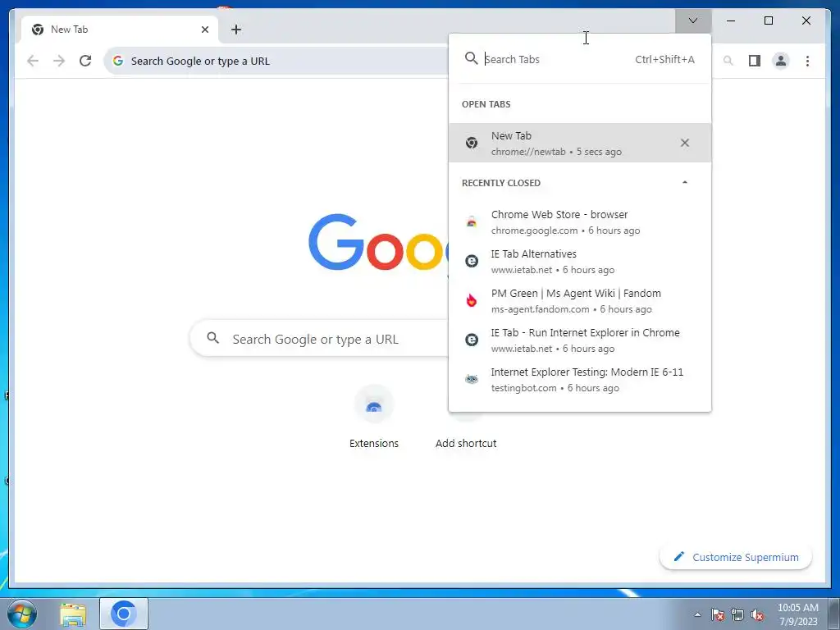Click the Fandom flame favicon

pos(472,300)
